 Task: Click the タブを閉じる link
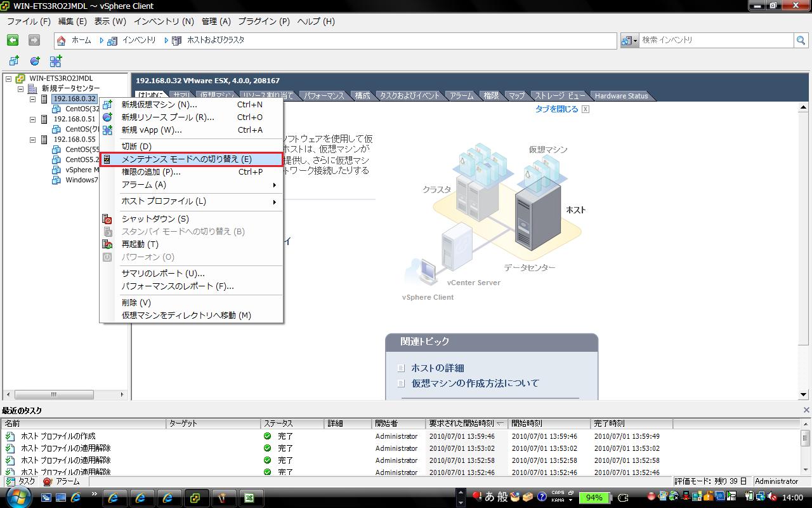pyautogui.click(x=556, y=109)
